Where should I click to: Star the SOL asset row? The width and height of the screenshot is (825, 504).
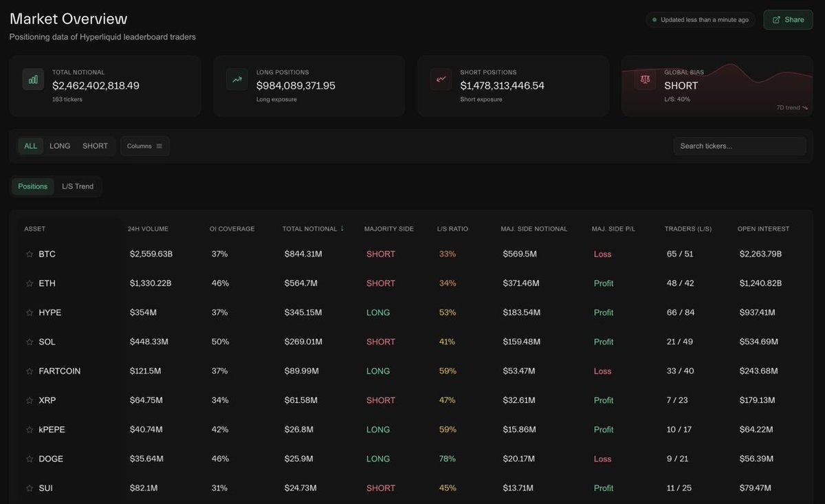[30, 342]
